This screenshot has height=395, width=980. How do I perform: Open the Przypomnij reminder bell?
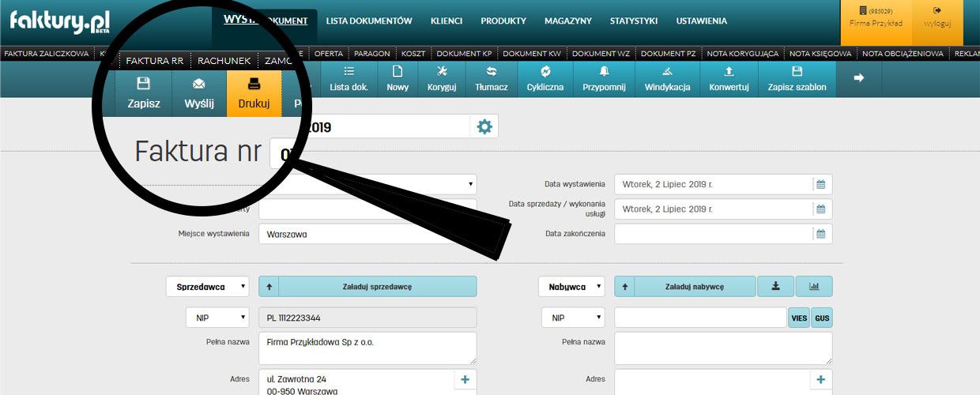tap(604, 79)
